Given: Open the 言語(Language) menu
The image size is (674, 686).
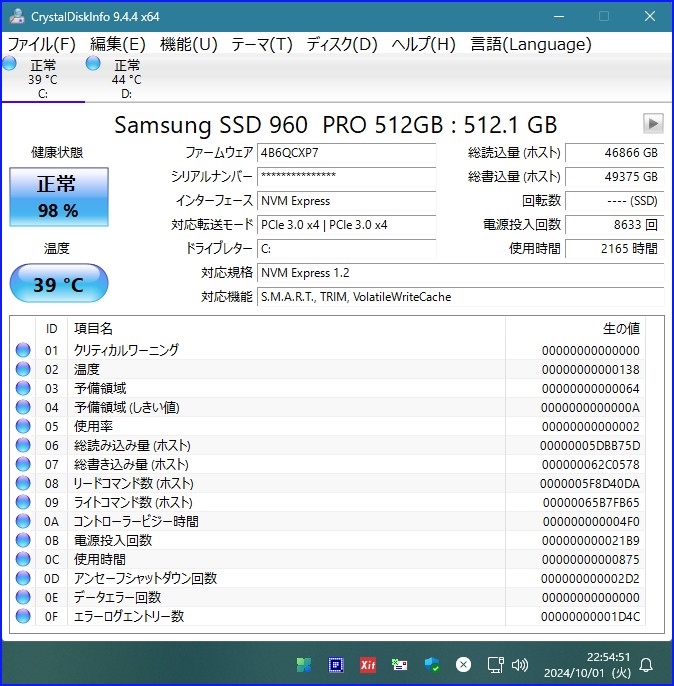Looking at the screenshot, I should tap(531, 44).
